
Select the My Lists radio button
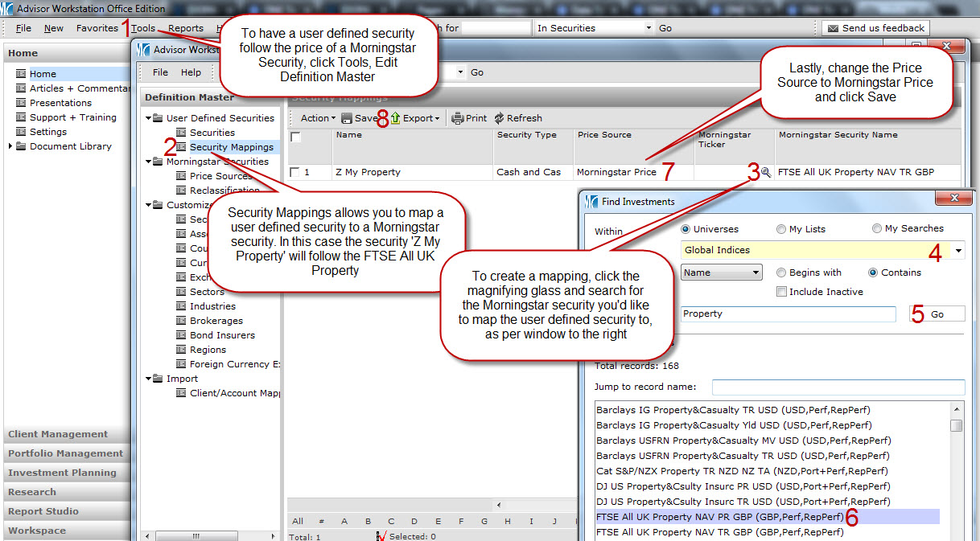click(x=781, y=229)
